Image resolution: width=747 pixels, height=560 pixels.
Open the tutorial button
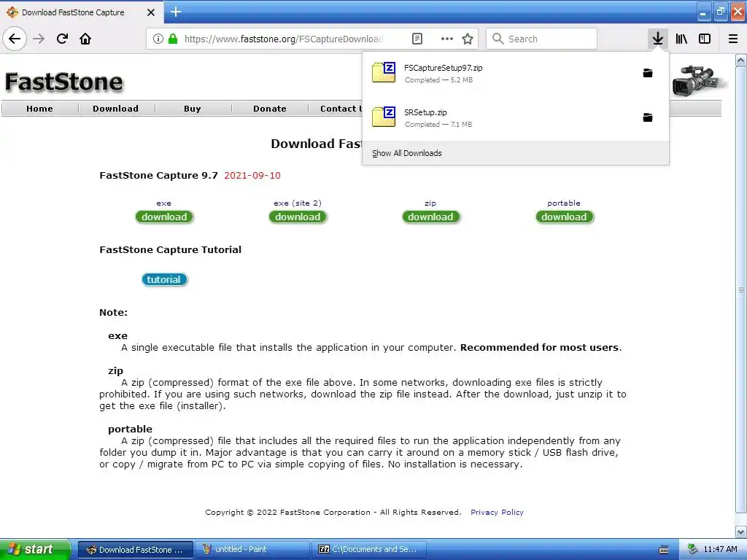[x=164, y=279]
